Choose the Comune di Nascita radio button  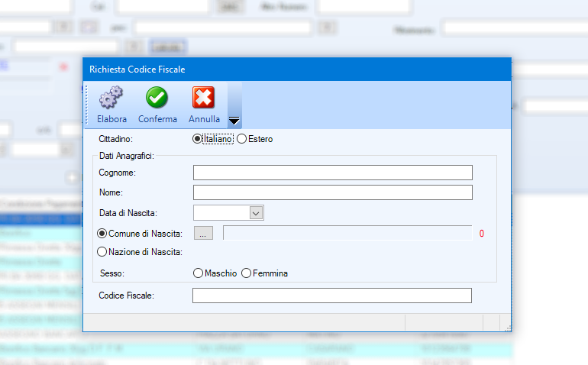103,233
